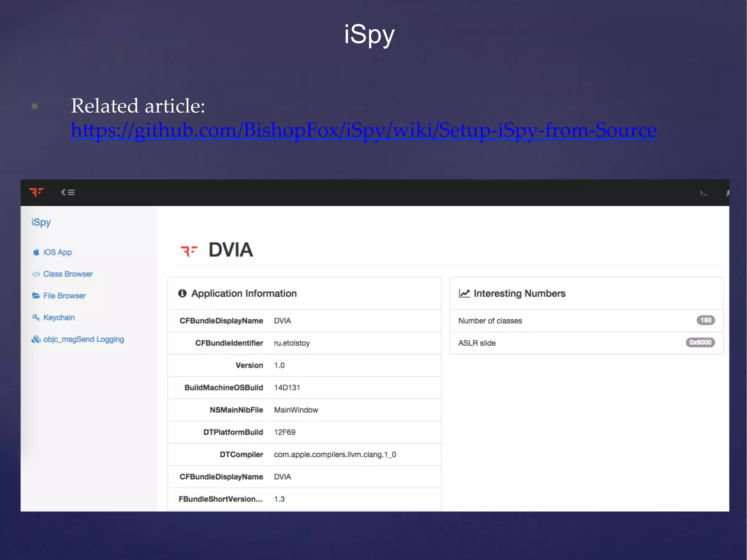Click the BuildMachineOSBuild value 14D131
This screenshot has width=747, height=560.
[x=287, y=388]
